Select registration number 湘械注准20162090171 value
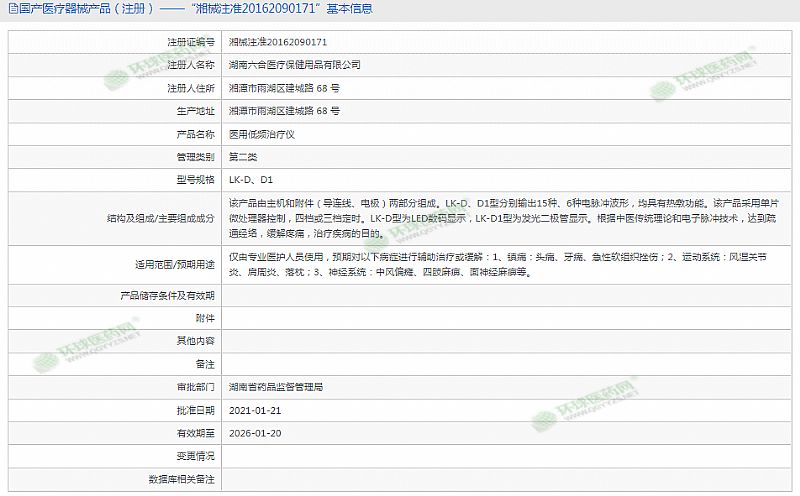 point(278,42)
